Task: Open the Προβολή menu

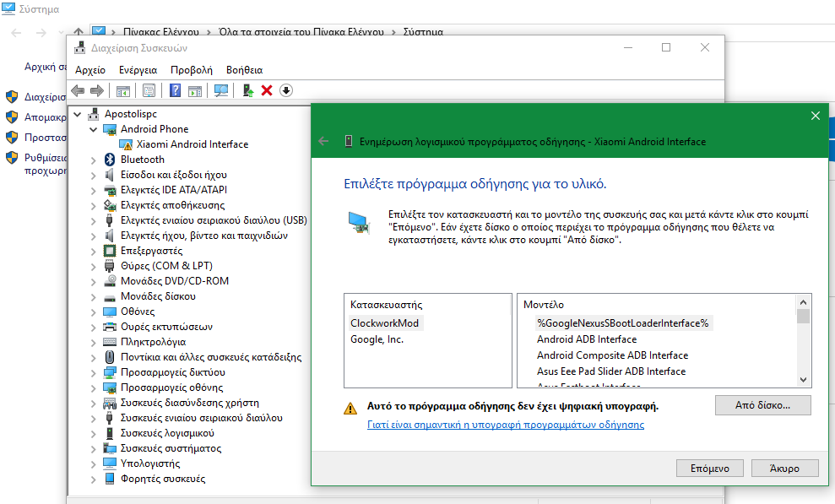Action: pos(191,70)
